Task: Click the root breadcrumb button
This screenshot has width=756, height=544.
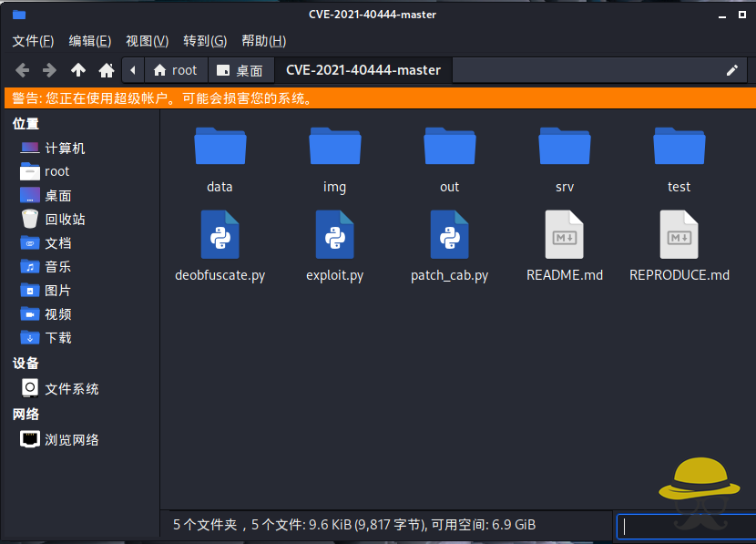Action: pyautogui.click(x=175, y=69)
